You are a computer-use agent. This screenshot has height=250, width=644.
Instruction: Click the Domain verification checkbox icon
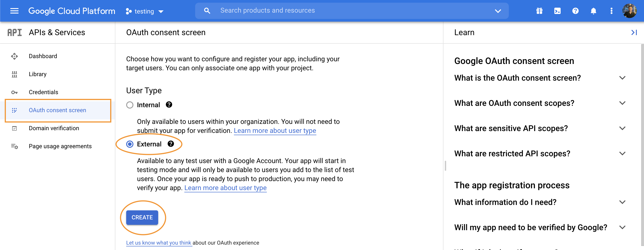coord(14,128)
